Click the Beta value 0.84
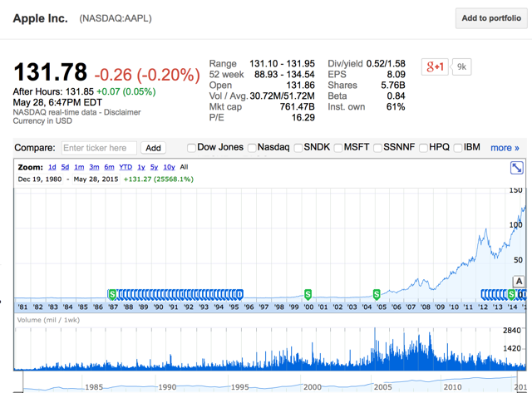532x393 pixels. pos(396,96)
